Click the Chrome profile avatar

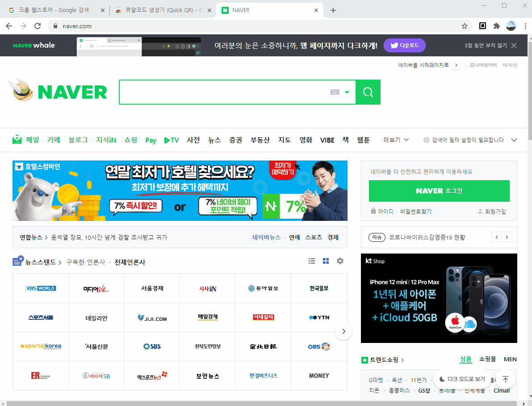coord(511,26)
